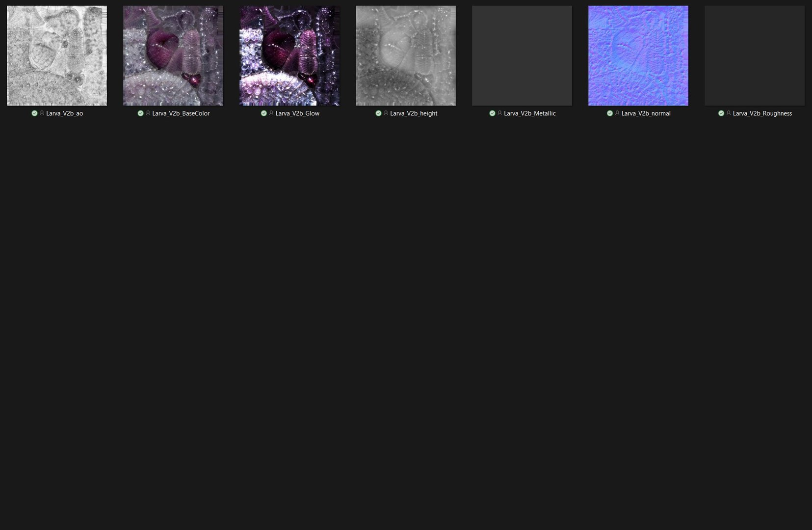
Task: Click the green checkmark status next to Larva_V2b_Glow
Action: tap(263, 113)
